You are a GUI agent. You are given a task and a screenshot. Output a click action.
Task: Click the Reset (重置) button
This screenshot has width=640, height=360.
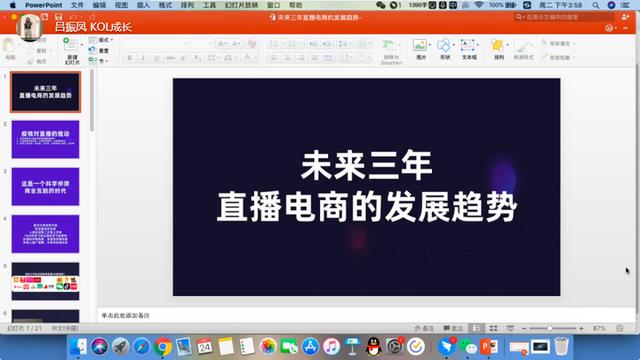(99, 51)
